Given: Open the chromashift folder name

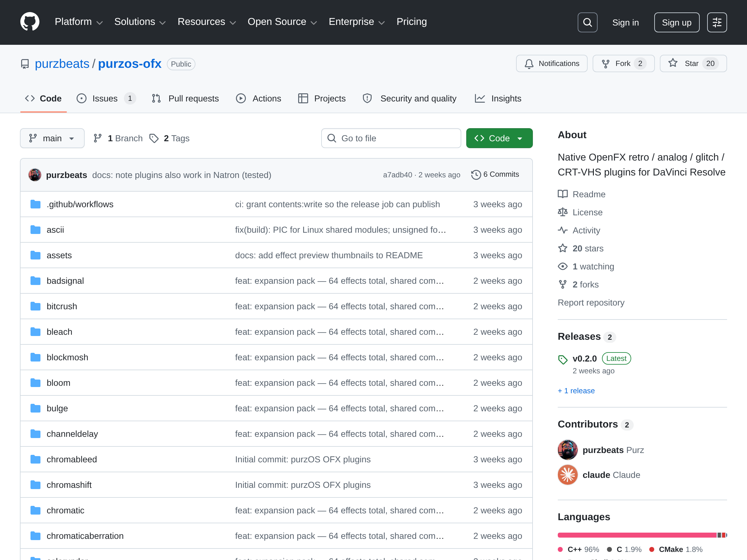Looking at the screenshot, I should (x=69, y=485).
